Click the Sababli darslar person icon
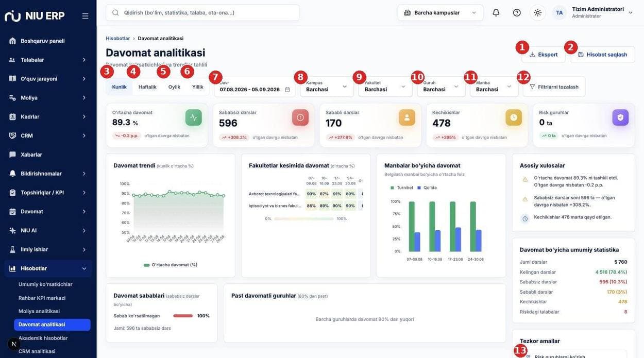Viewport: 644px width, 358px height. pos(407,117)
